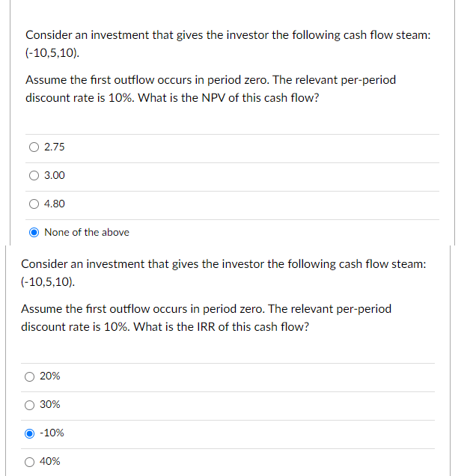The width and height of the screenshot is (476, 476).
Task: Click the '4.80' answer label text
Action: click(55, 204)
